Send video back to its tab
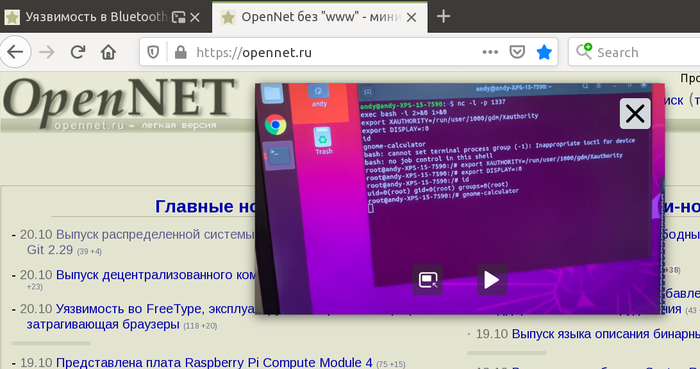The height and width of the screenshot is (369, 700). (x=428, y=280)
